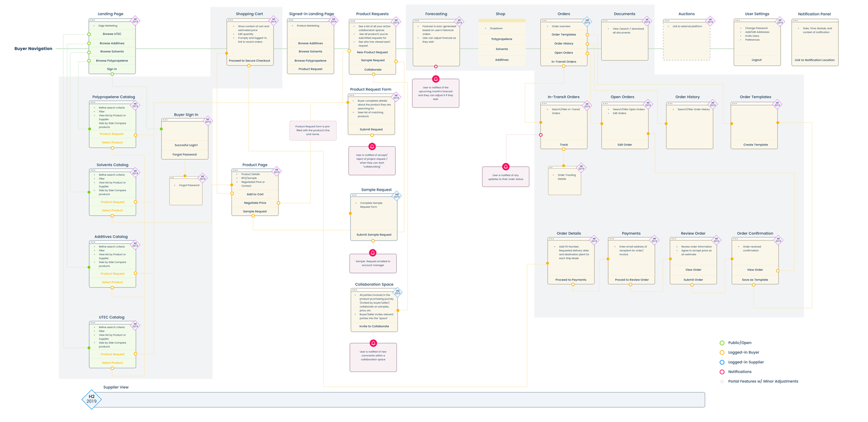Image resolution: width=868 pixels, height=422 pixels.
Task: Click the blue Logged-in Supplier legend swatch
Action: [722, 362]
